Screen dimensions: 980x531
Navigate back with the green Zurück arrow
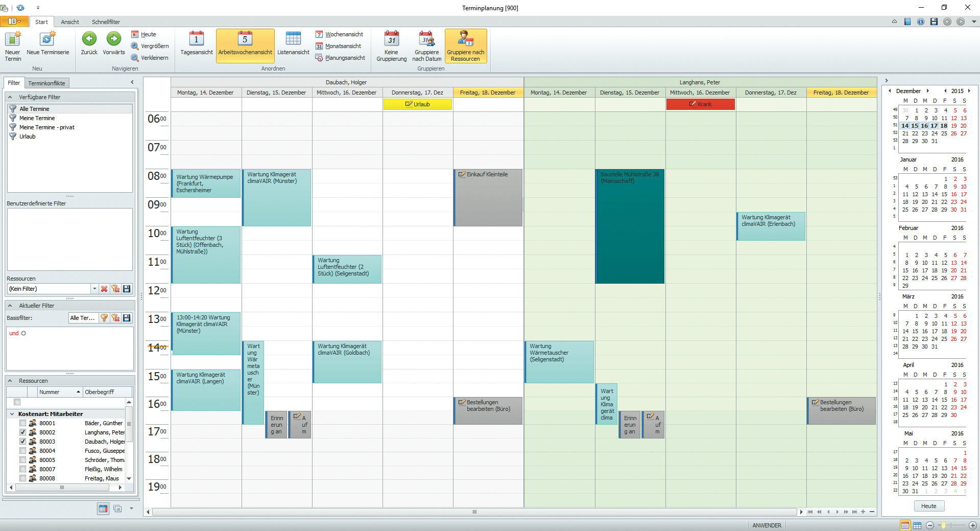tap(89, 39)
